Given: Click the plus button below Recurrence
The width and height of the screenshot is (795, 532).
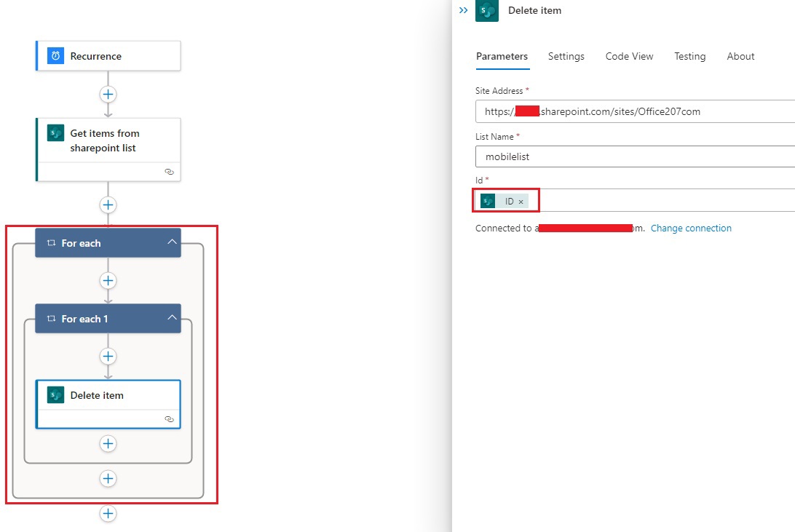Looking at the screenshot, I should (108, 94).
